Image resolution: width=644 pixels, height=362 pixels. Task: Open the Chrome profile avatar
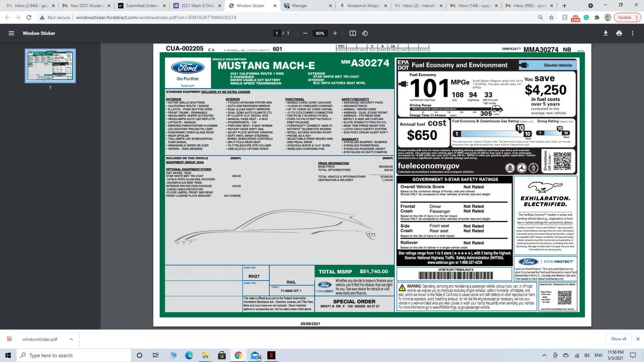tap(608, 17)
